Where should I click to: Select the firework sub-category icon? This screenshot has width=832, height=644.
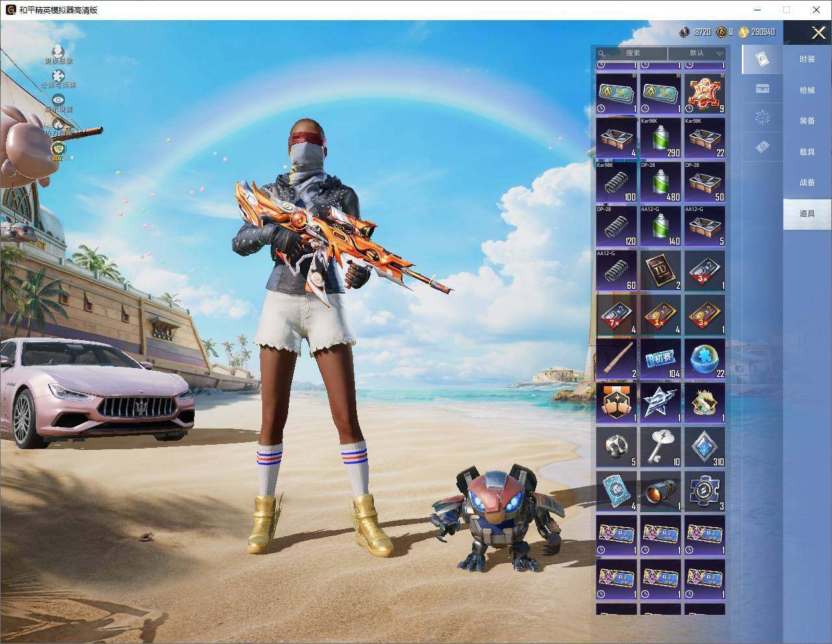pos(763,118)
